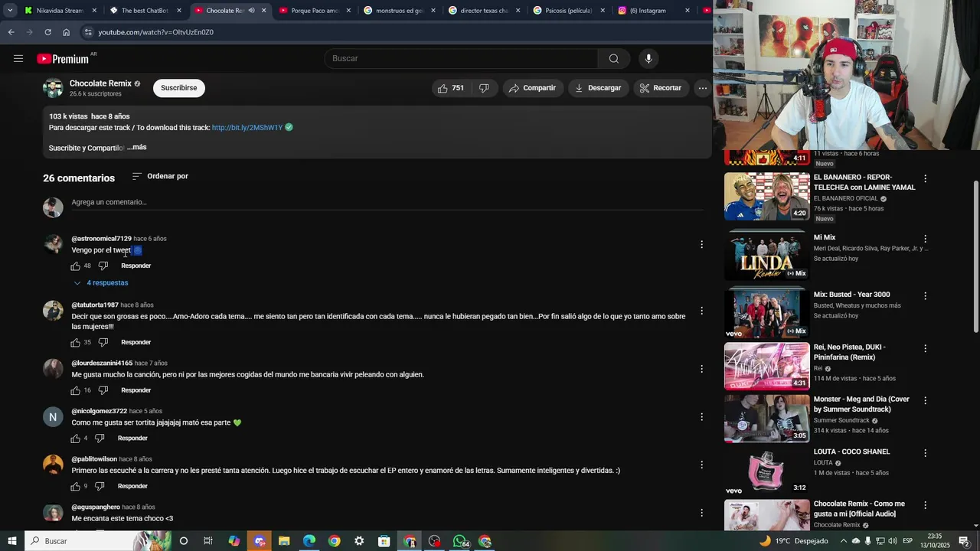Click the Recortar clip button
The image size is (980, 551).
(660, 88)
